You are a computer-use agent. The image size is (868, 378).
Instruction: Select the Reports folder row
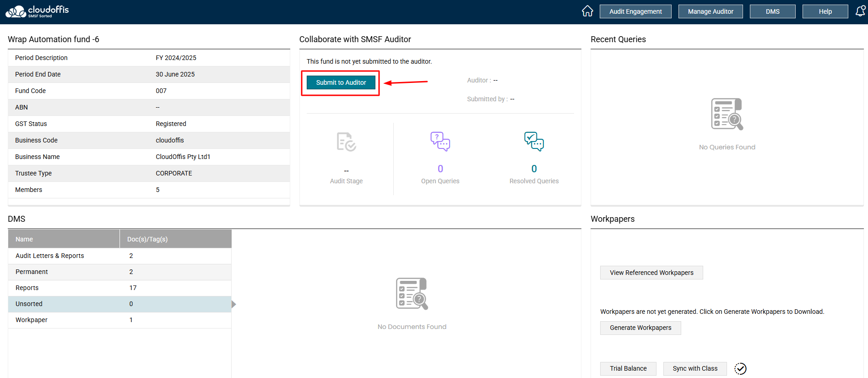(119, 288)
